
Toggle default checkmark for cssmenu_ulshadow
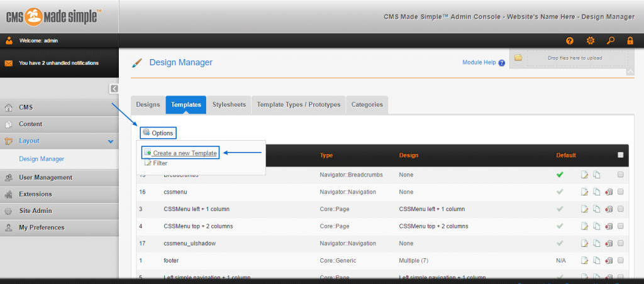[559, 243]
